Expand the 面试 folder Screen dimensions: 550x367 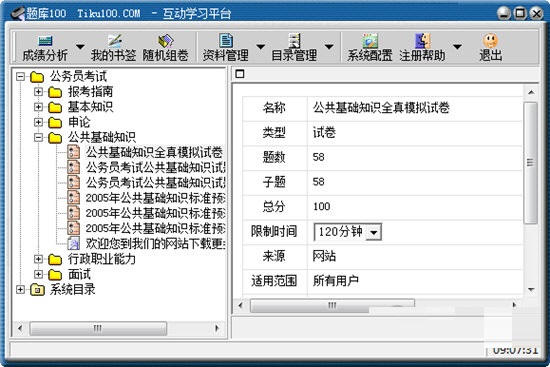38,274
